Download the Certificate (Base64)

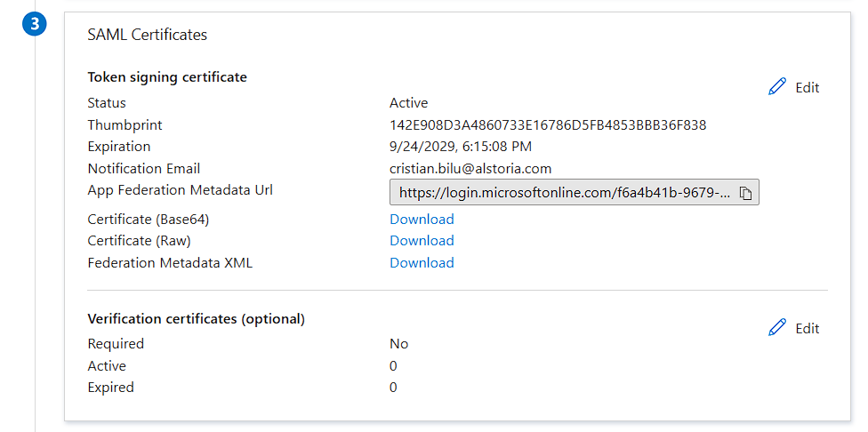click(422, 219)
